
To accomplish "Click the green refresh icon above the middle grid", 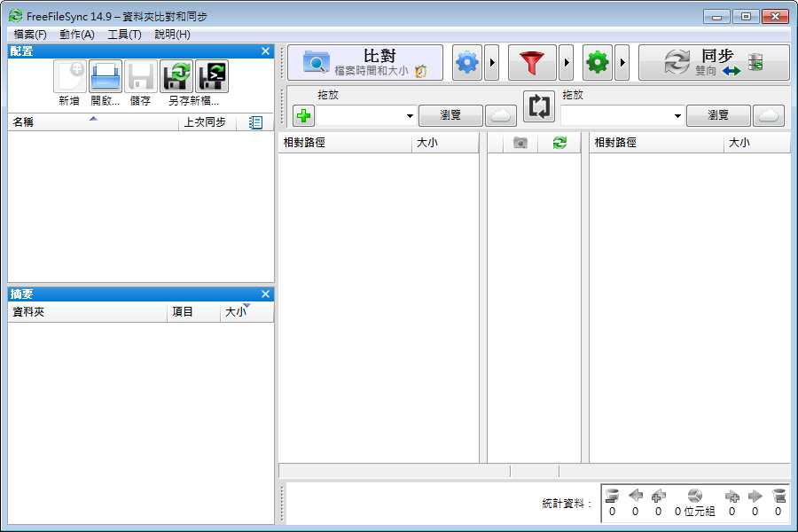I will 559,143.
